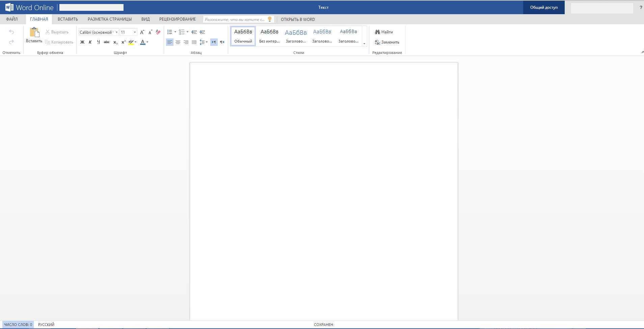Open the highlight color dropdown arrow
Image resolution: width=644 pixels, height=329 pixels.
coord(136,42)
